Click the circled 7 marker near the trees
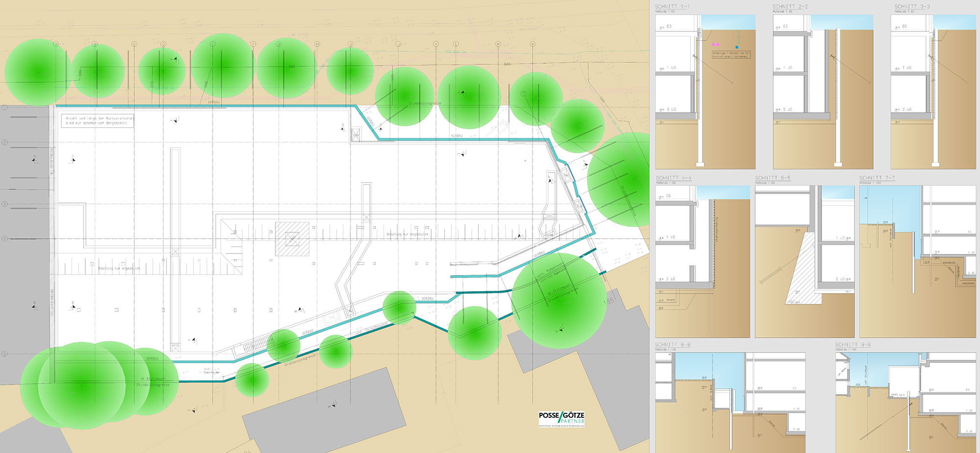The width and height of the screenshot is (980, 453). coord(523,93)
